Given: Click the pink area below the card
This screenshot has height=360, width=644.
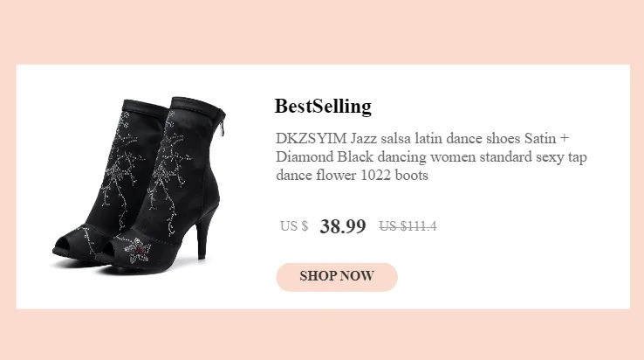Looking at the screenshot, I should click(x=322, y=335).
